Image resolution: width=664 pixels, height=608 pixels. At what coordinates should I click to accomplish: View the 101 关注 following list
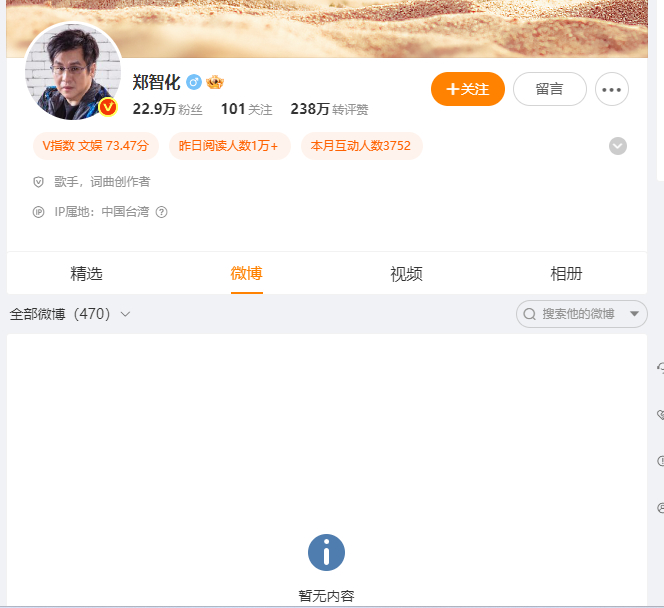click(246, 109)
